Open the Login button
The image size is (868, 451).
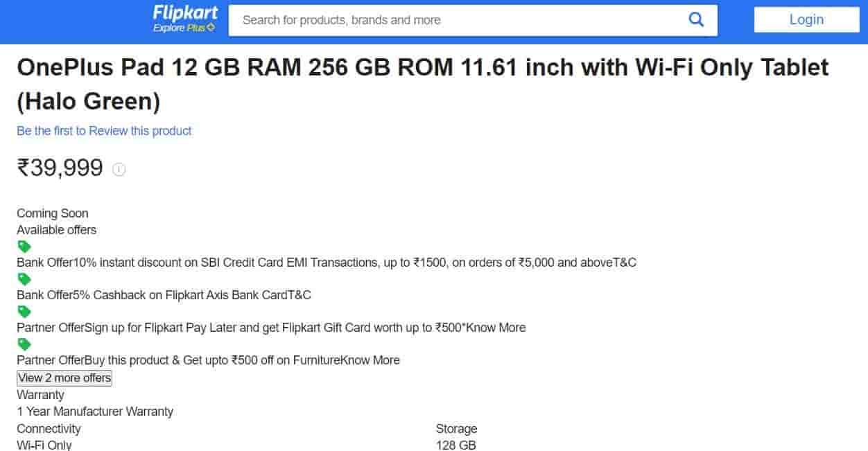[806, 19]
